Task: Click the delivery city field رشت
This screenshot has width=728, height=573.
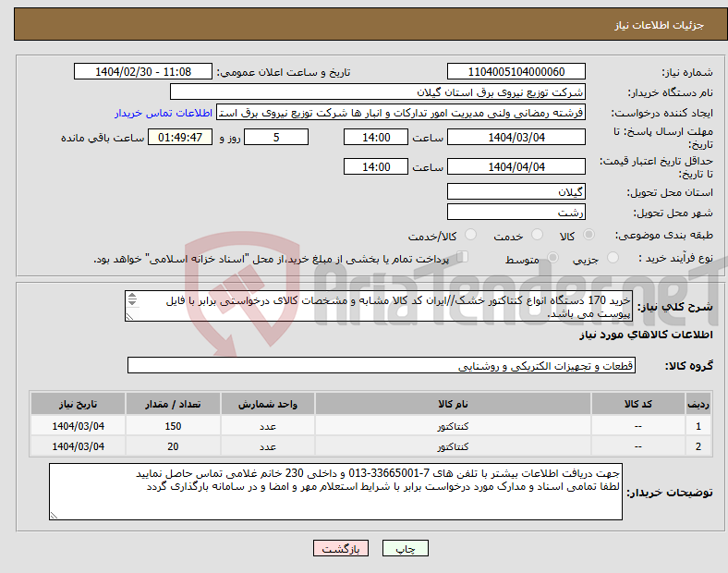Action: click(516, 212)
